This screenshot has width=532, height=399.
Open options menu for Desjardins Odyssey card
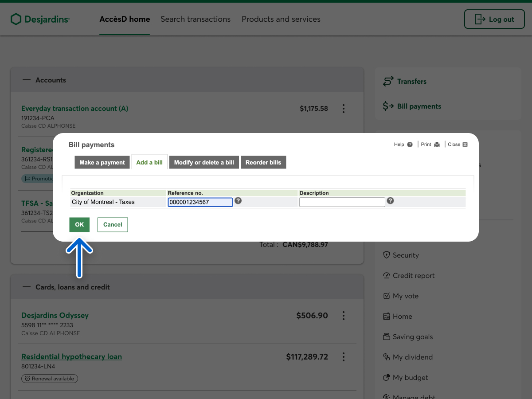[x=344, y=316]
